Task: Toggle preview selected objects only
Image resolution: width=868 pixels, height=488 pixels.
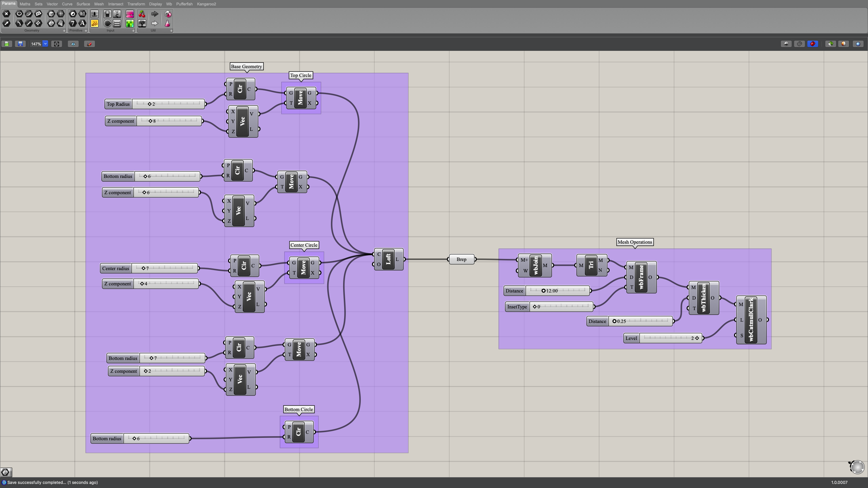Action: [x=831, y=44]
